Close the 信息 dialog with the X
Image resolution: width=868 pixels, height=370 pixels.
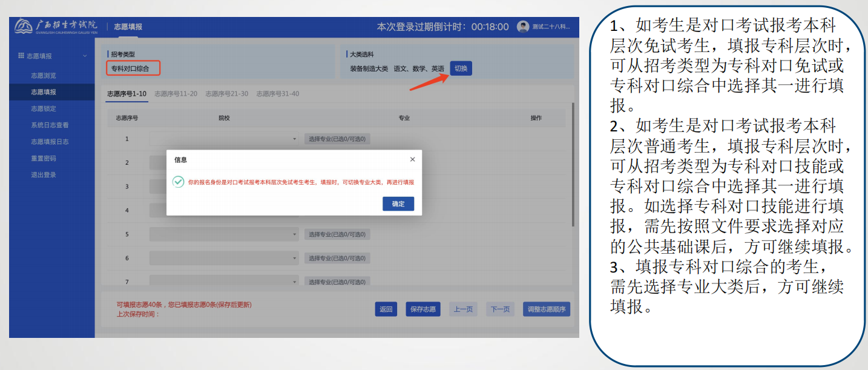(412, 159)
